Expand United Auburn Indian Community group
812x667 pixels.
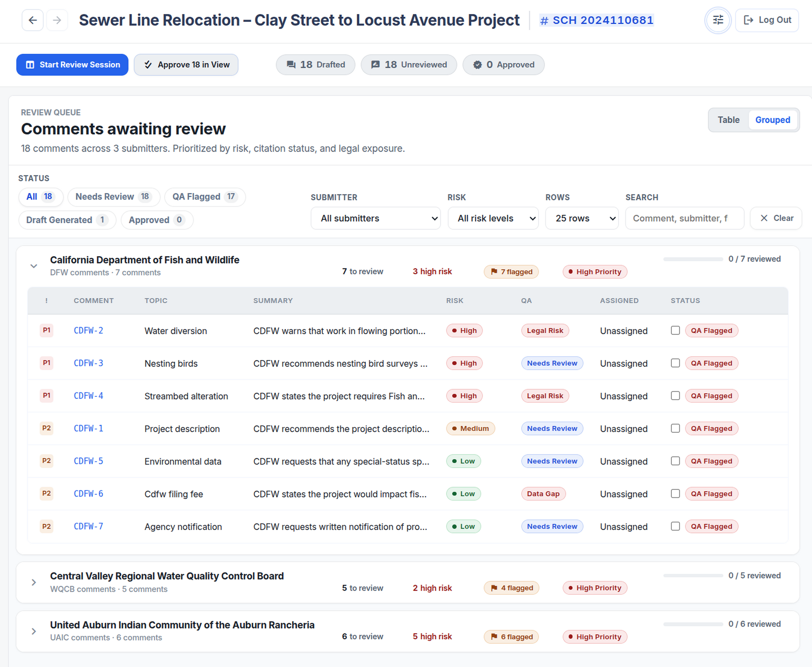(x=34, y=631)
